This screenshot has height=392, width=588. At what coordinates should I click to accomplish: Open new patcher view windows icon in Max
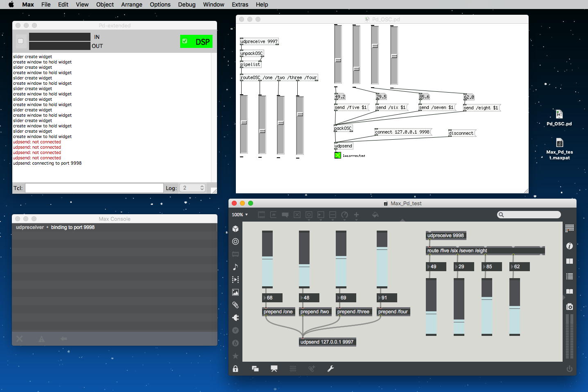click(255, 369)
